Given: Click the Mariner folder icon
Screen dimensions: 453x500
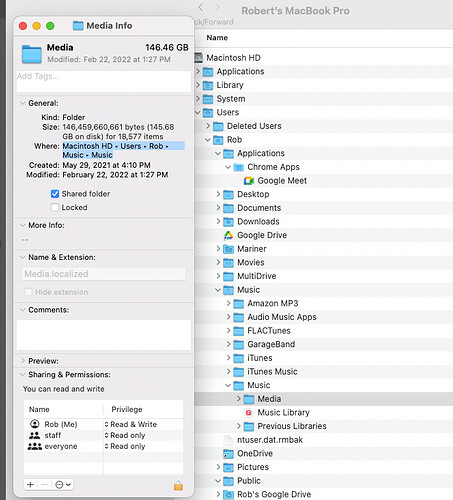Looking at the screenshot, I should coord(228,249).
